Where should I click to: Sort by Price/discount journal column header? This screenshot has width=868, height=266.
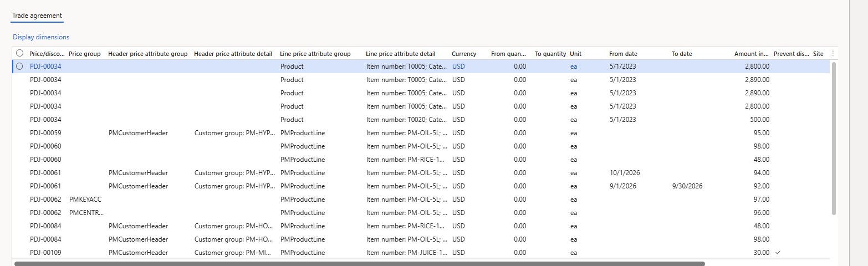coord(47,54)
